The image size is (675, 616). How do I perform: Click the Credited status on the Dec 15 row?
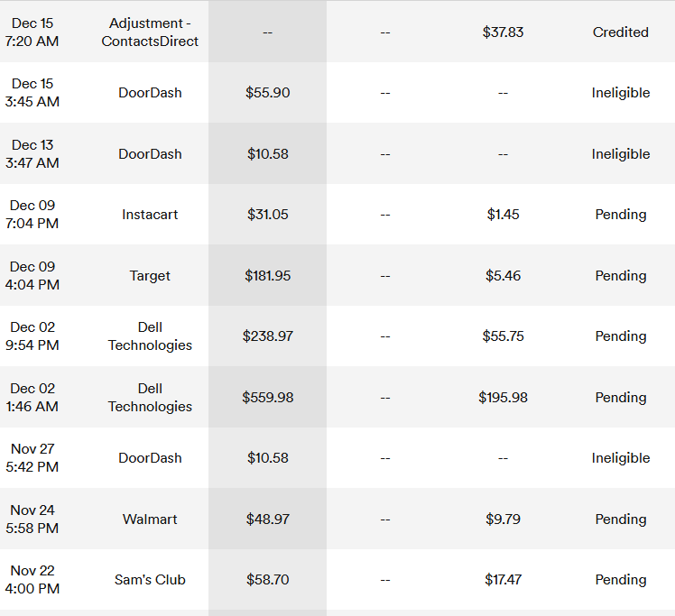click(x=620, y=32)
